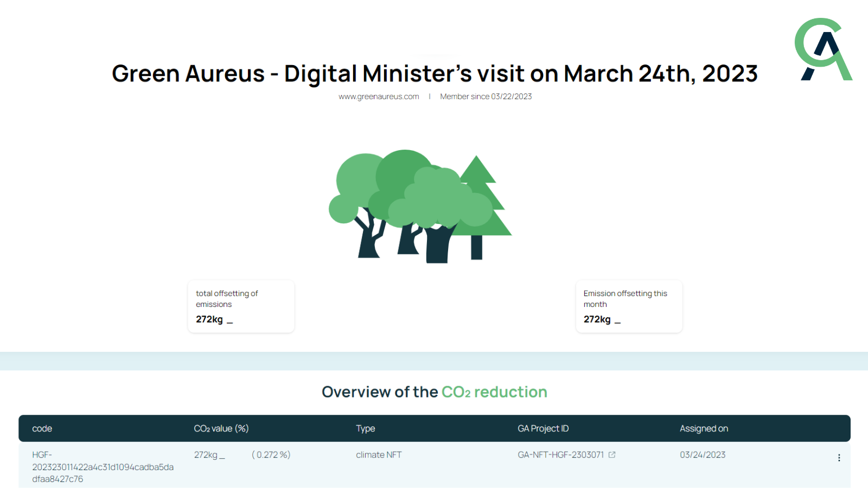Viewport: 868px width, 488px height.
Task: Click the HGF- code cell text
Action: point(103,467)
